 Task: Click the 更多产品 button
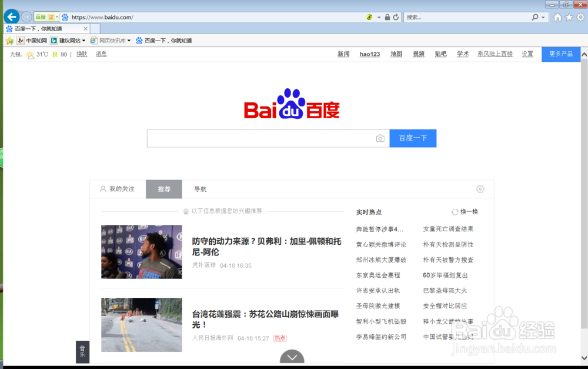click(561, 54)
